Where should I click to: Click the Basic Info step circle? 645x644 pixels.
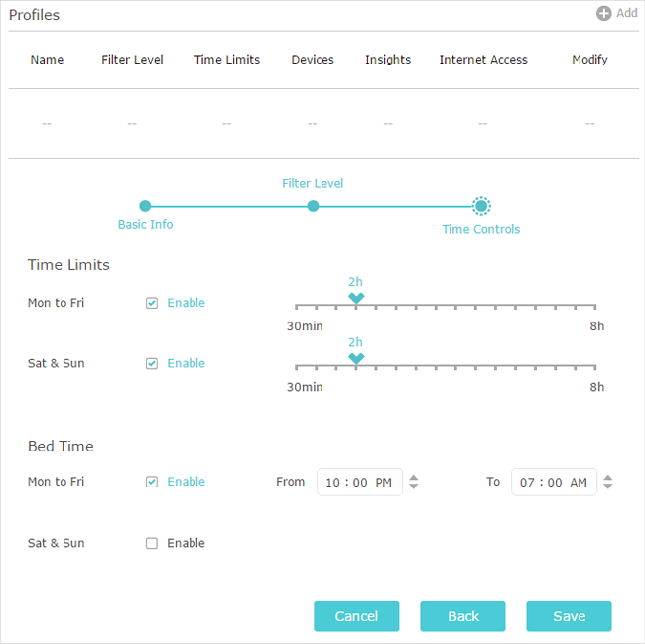(x=145, y=206)
